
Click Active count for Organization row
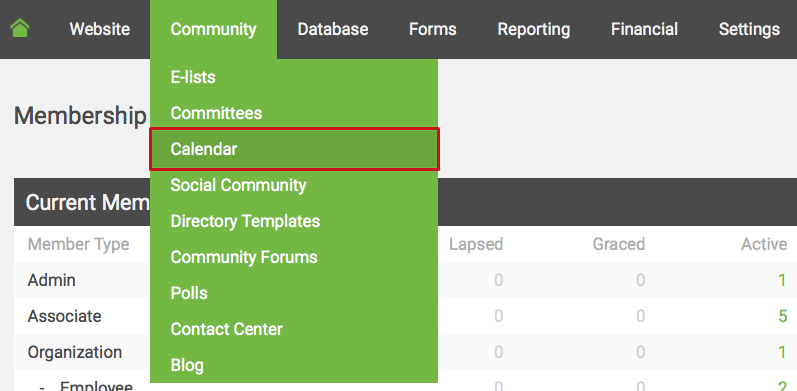pyautogui.click(x=783, y=352)
